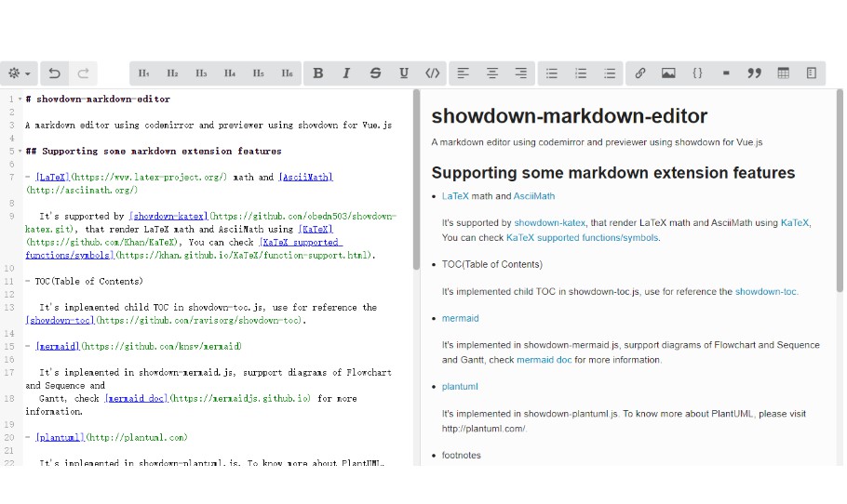The width and height of the screenshot is (847, 504).
Task: Click the [AsciiMath] text in editor
Action: coord(305,177)
